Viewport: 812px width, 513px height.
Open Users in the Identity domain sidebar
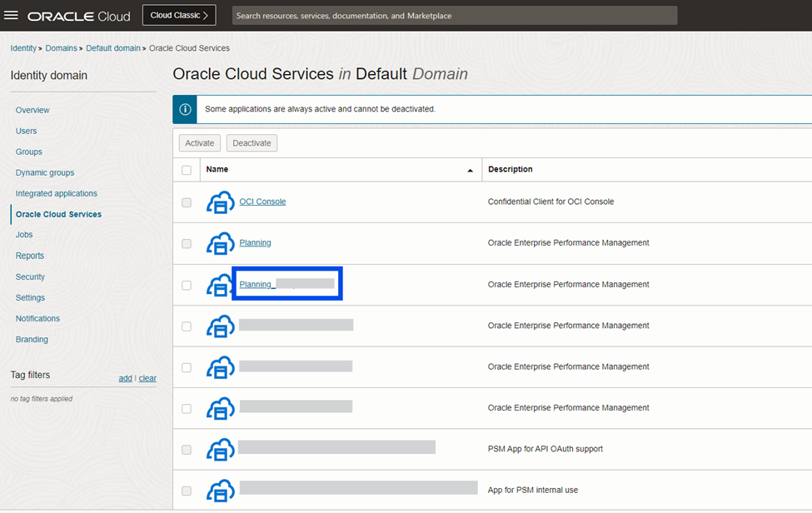[26, 131]
